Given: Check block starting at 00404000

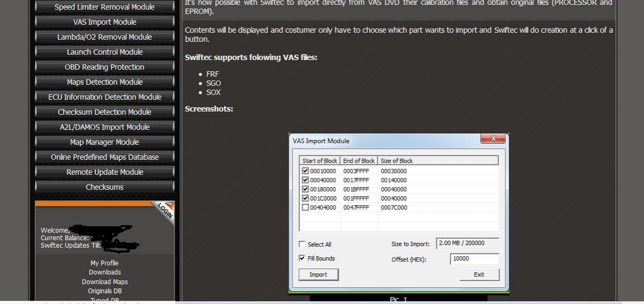Looking at the screenshot, I should (x=305, y=207).
